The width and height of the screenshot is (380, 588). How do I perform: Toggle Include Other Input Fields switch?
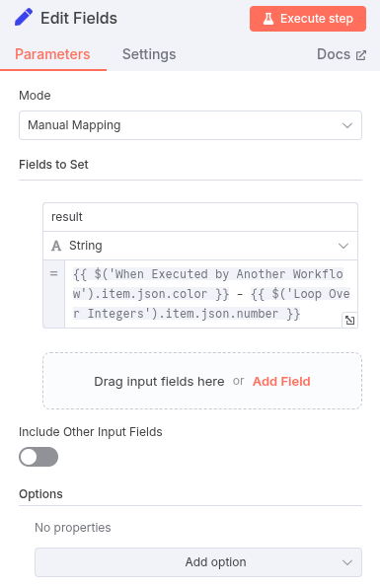(38, 457)
